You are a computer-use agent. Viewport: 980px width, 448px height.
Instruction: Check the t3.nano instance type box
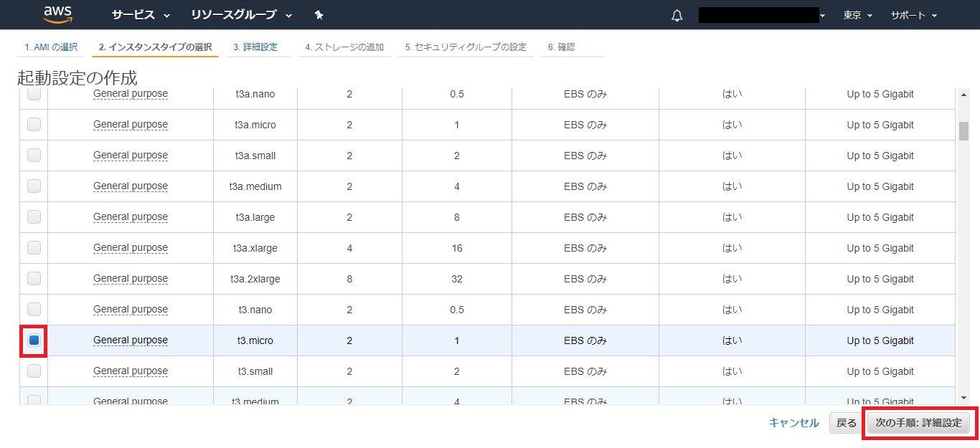[x=34, y=310]
